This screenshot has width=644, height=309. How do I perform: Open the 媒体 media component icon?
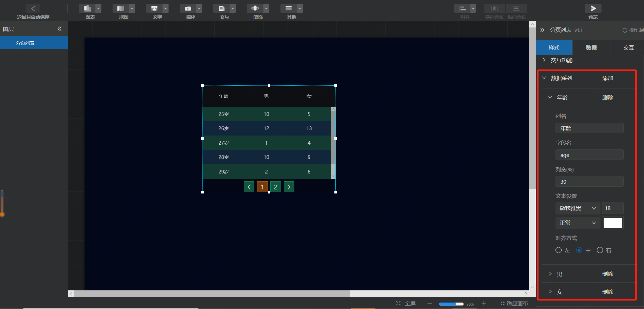coord(188,8)
